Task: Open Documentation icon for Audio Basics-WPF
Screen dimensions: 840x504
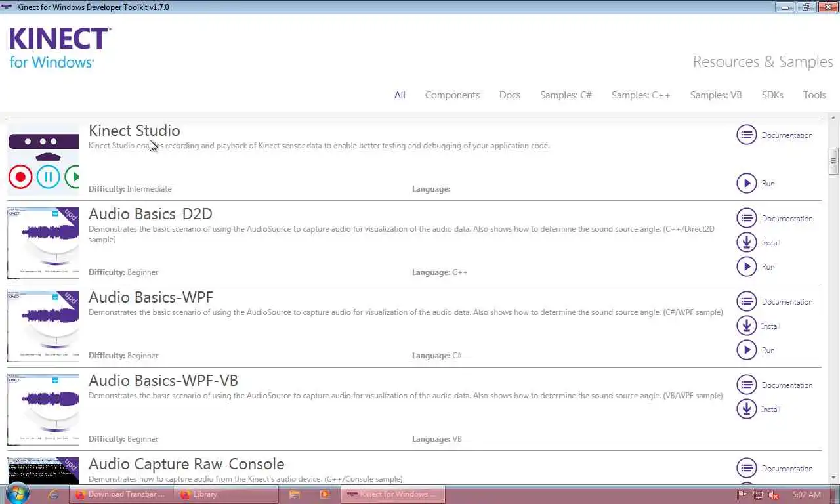Action: (x=746, y=301)
